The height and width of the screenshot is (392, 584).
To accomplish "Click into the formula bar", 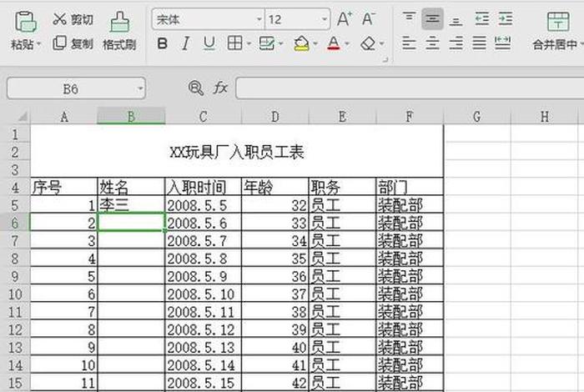I will point(410,88).
